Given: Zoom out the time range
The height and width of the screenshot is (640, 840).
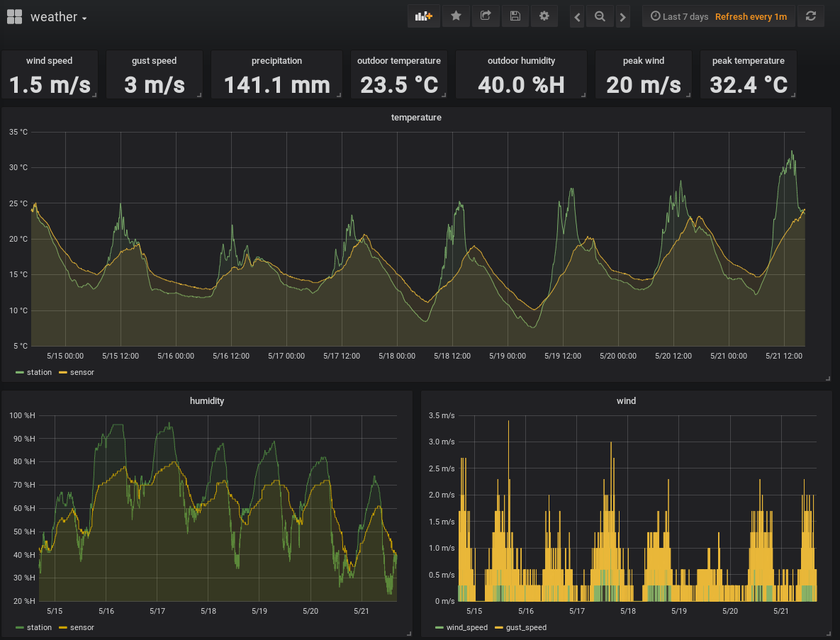Looking at the screenshot, I should pyautogui.click(x=600, y=17).
